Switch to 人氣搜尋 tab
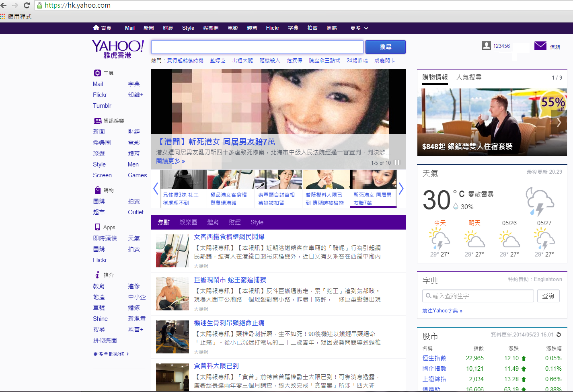Viewport: 573px width, 392px height. (x=469, y=77)
